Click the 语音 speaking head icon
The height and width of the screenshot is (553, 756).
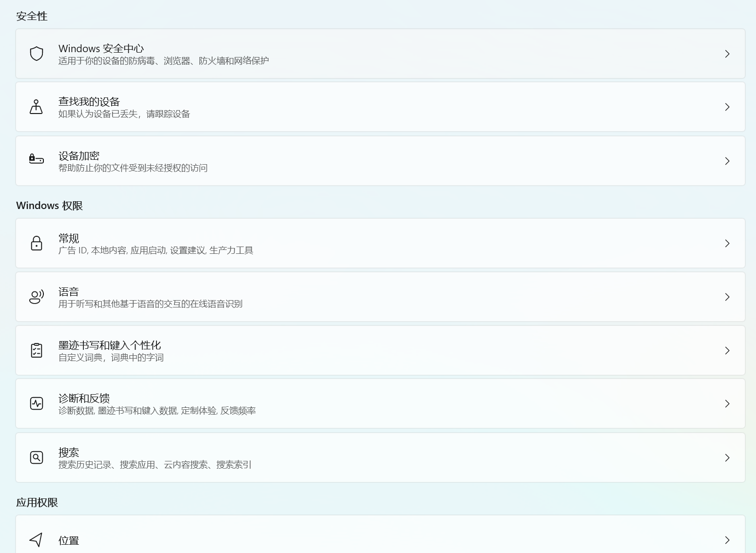[x=37, y=297]
